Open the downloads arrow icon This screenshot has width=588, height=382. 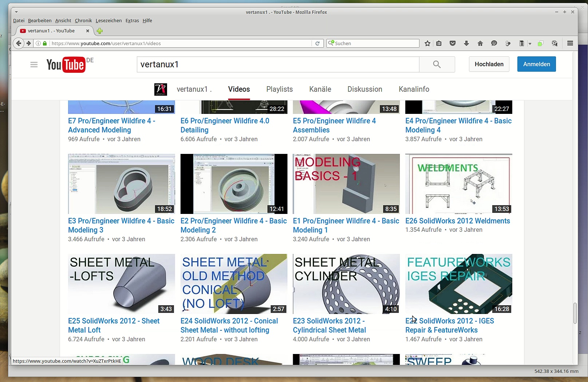tap(466, 43)
